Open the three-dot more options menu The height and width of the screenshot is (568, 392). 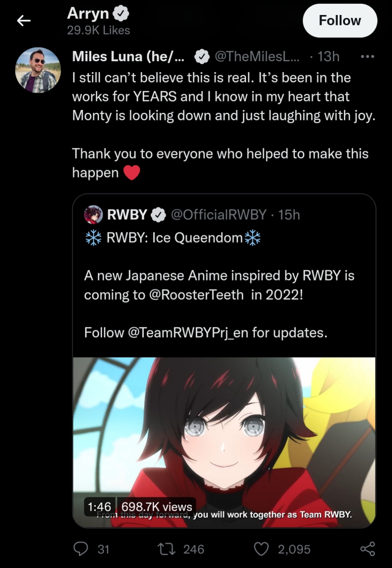click(367, 57)
